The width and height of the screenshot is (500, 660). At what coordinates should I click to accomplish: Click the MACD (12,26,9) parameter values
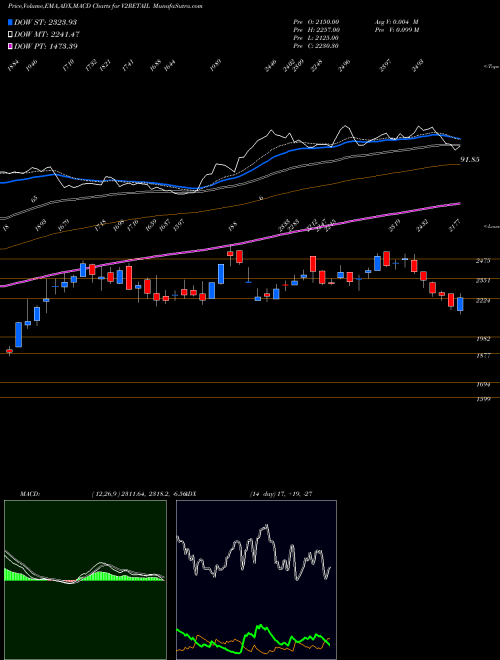(x=138, y=494)
